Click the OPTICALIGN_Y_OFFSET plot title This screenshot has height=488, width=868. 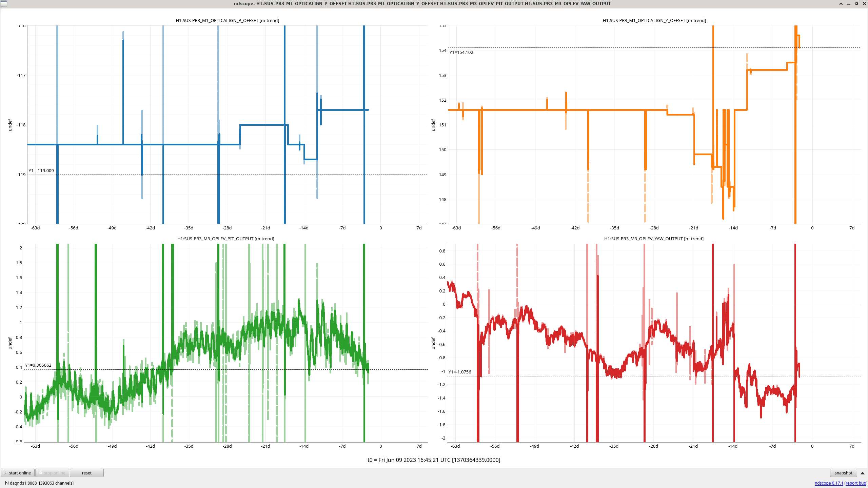[x=654, y=20]
